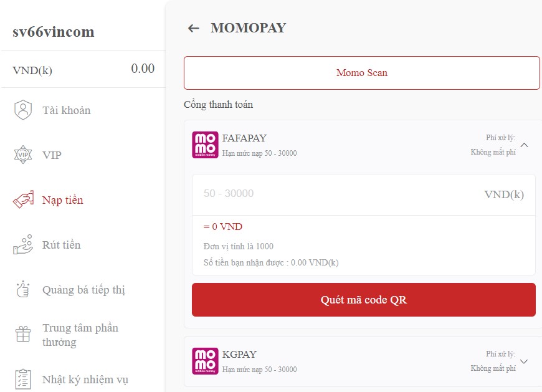Click the back arrow beside MOMOPAY
The image size is (542, 392).
pos(194,28)
